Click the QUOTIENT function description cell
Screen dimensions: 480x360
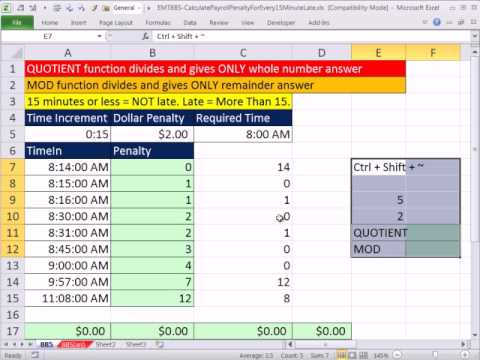[215, 69]
